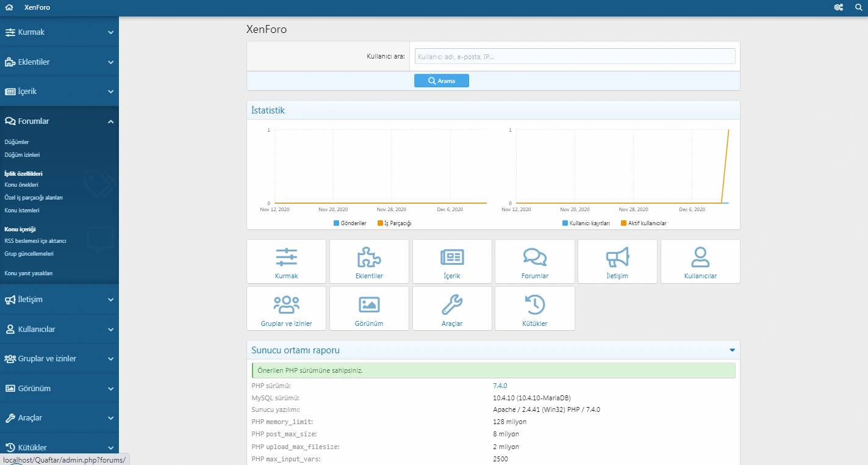The width and height of the screenshot is (868, 465).
Task: Click the Kullanıcılar person icon in sidebar
Action: [10, 330]
